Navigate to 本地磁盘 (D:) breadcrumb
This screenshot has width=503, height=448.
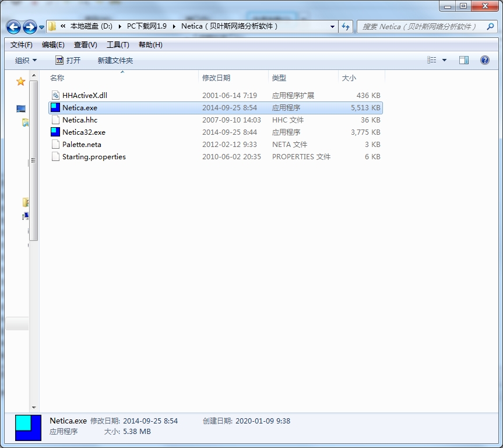[91, 26]
